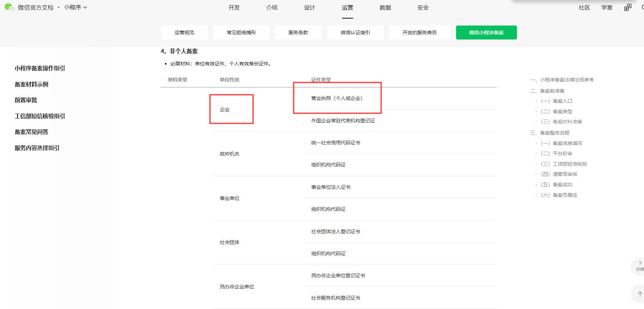This screenshot has width=644, height=309.
Task: Jump to (三) 工信部短信核验 in outline
Action: click(x=564, y=164)
